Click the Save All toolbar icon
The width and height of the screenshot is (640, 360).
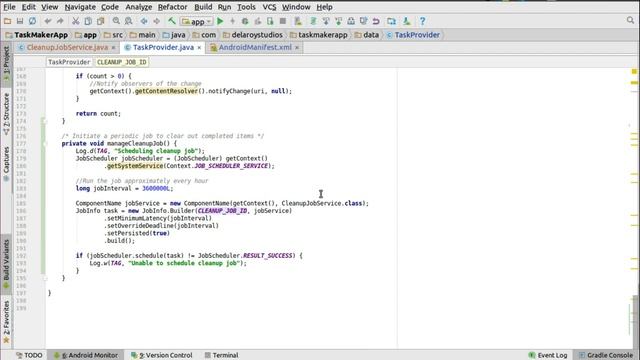coord(20,21)
